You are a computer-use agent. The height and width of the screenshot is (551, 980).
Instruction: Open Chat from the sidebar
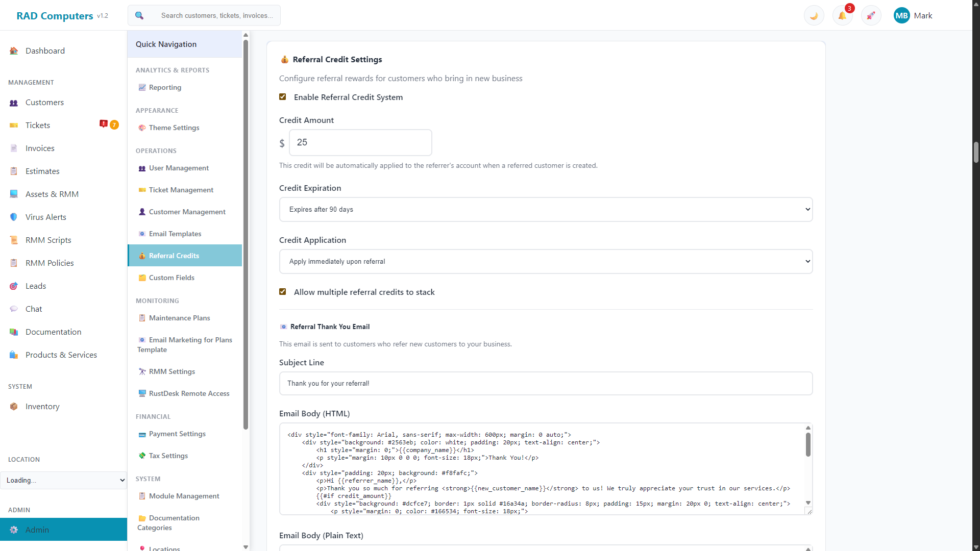point(34,309)
